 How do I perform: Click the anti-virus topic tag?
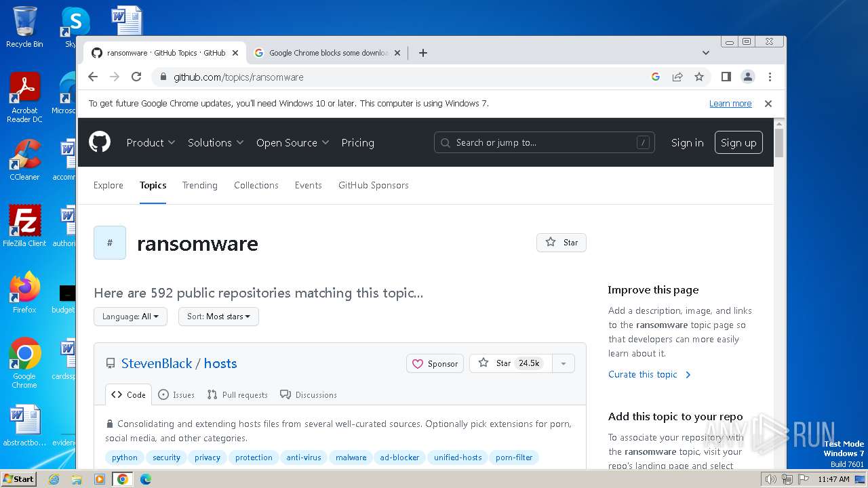(x=304, y=457)
